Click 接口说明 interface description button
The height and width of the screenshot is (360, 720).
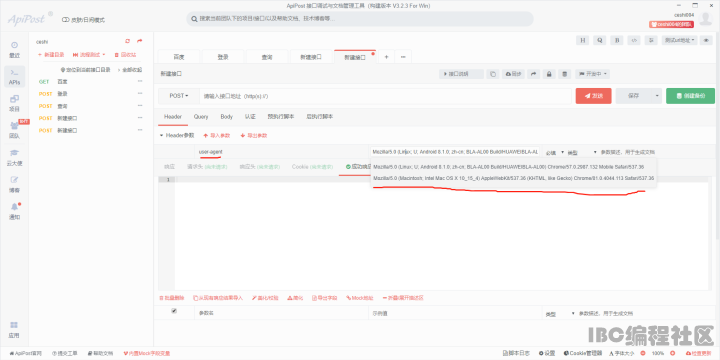coord(461,74)
